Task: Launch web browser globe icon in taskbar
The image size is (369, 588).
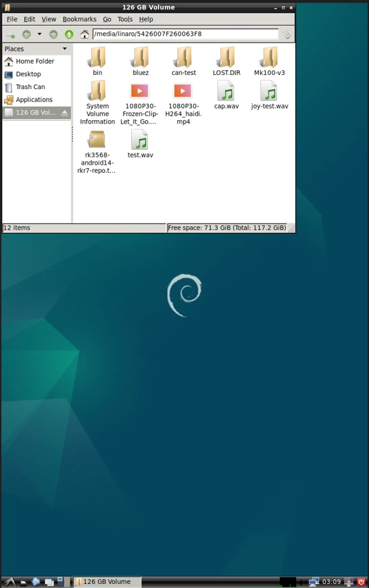Action: (36, 582)
